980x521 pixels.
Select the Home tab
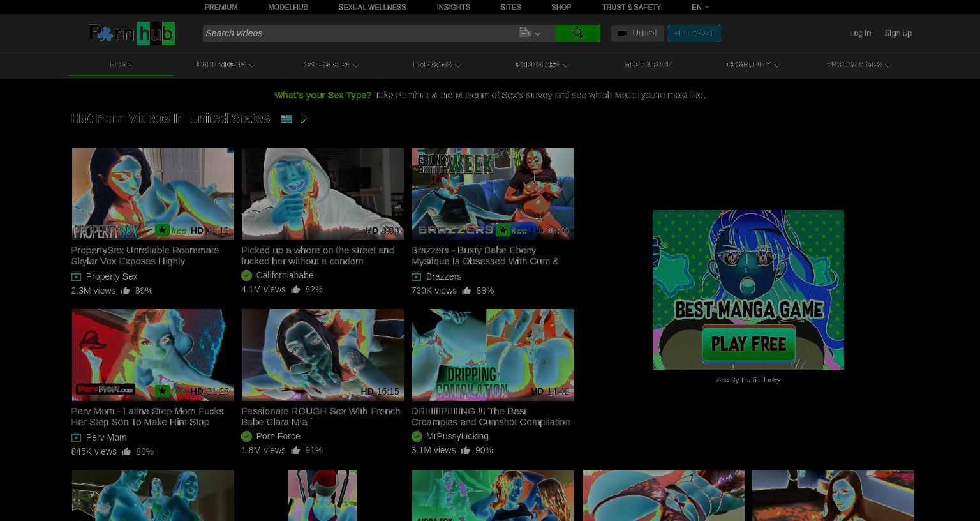pyautogui.click(x=121, y=64)
